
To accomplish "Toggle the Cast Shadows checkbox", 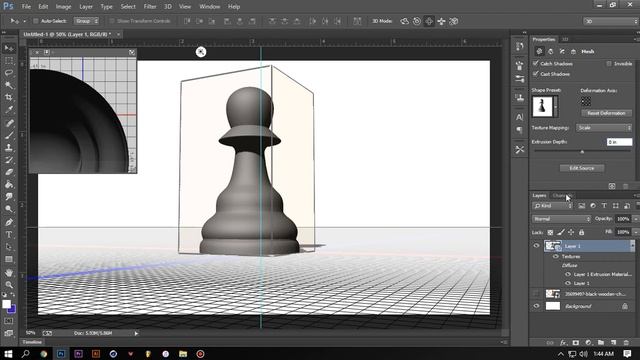I will (x=535, y=73).
